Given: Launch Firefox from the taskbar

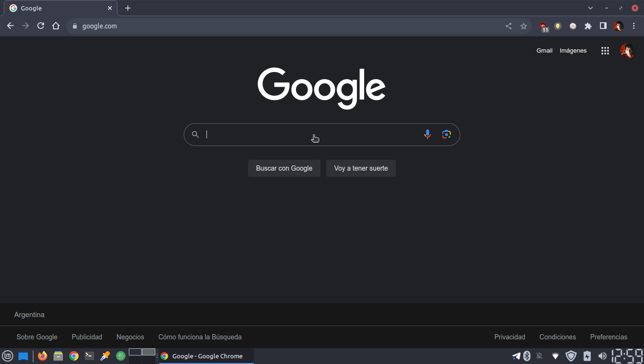Looking at the screenshot, I should pyautogui.click(x=43, y=356).
